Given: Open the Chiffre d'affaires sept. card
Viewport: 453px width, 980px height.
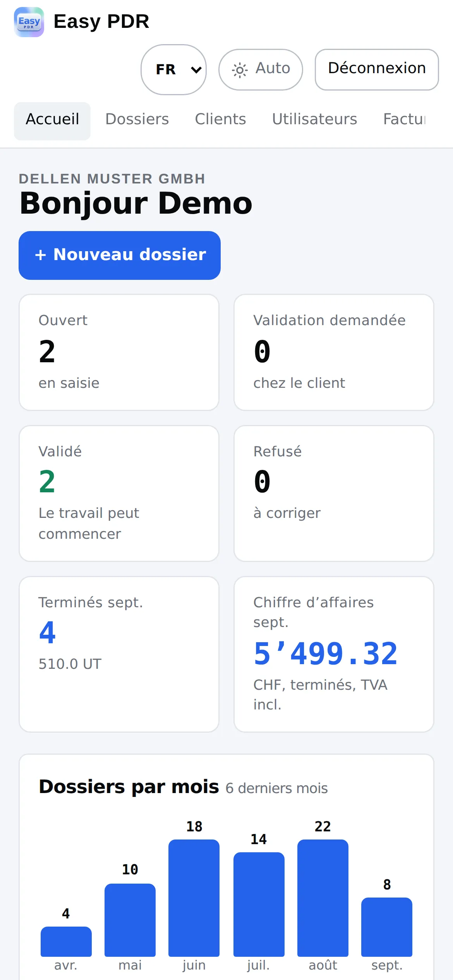Looking at the screenshot, I should coord(334,654).
